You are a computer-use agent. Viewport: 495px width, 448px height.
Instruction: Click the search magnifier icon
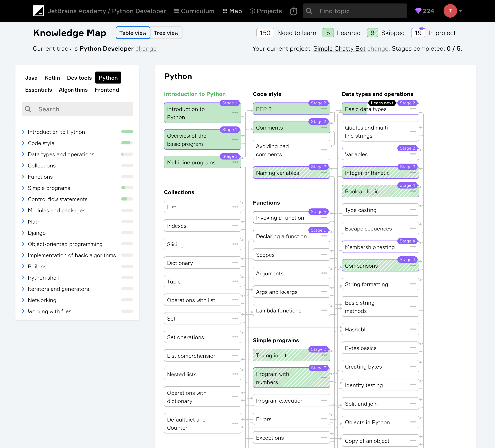click(x=28, y=109)
